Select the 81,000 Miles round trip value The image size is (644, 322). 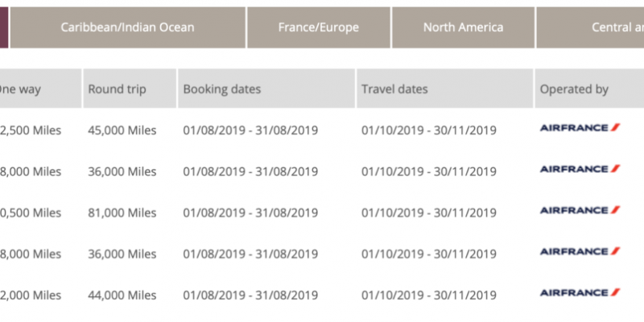pos(122,213)
